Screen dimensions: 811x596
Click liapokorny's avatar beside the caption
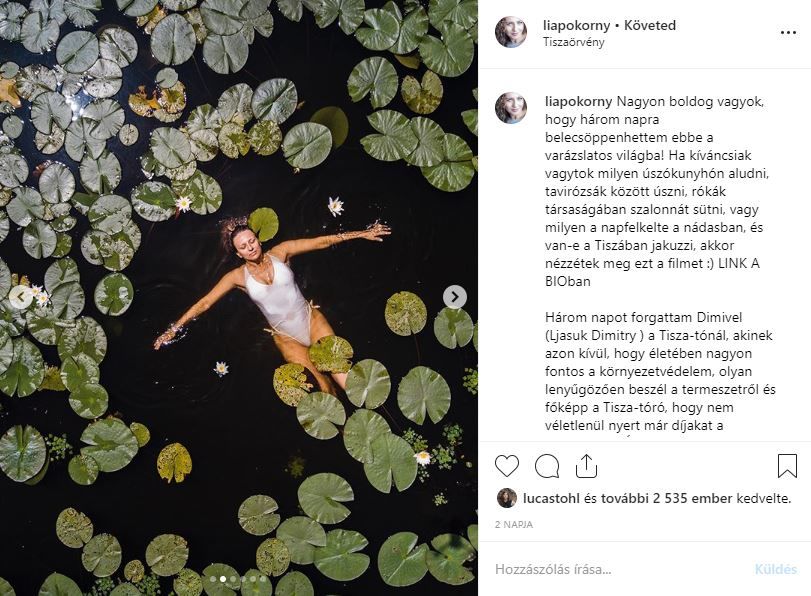[510, 107]
